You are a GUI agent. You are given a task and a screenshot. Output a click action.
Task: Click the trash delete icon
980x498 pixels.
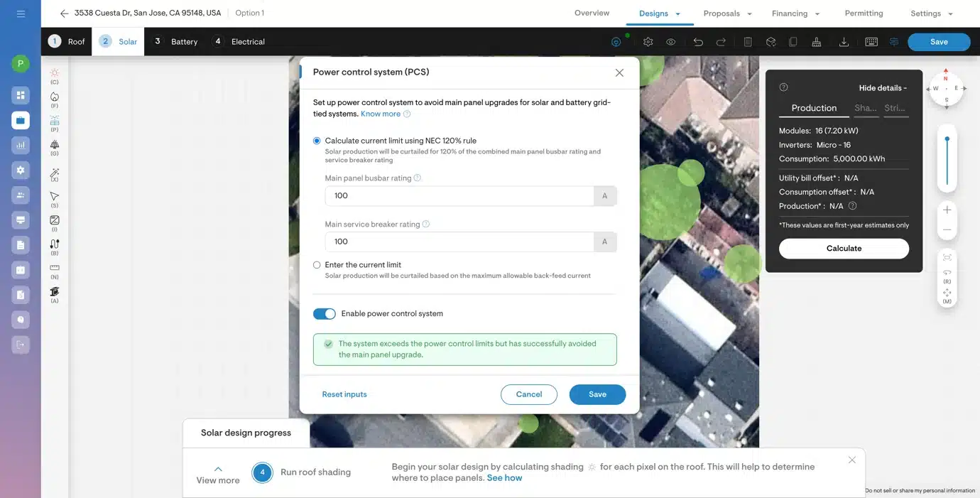tap(748, 42)
